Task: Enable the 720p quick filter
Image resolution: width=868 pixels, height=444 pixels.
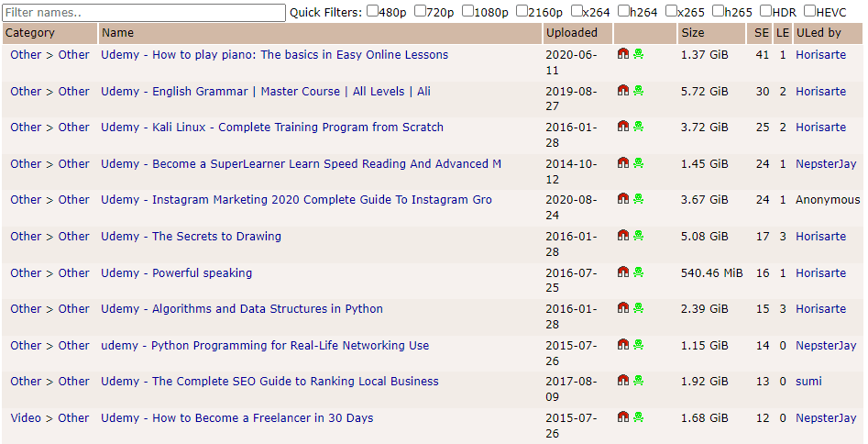Action: tap(420, 10)
